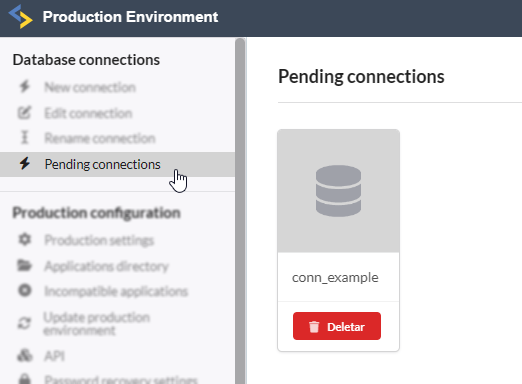
Task: Click the text-cursor icon beside Rename connection
Action: click(x=25, y=137)
